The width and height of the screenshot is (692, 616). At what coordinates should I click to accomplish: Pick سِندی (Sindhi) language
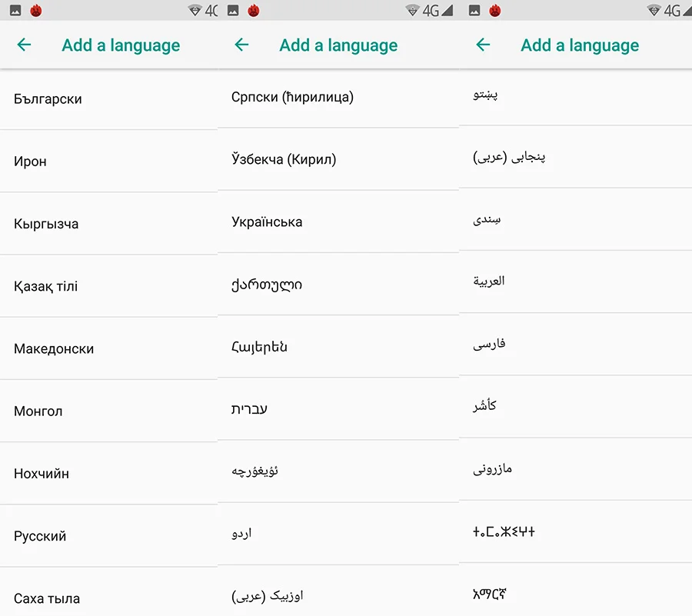[x=575, y=220]
